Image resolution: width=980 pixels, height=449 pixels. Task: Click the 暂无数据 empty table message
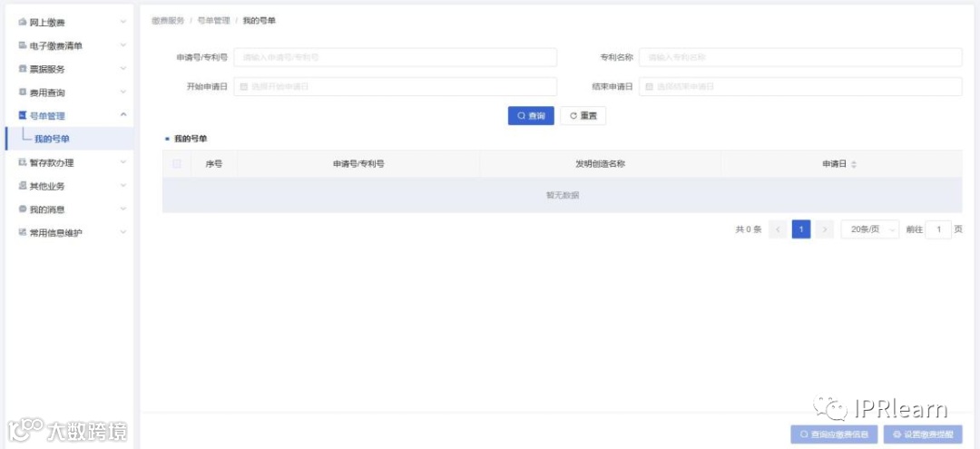coord(563,195)
